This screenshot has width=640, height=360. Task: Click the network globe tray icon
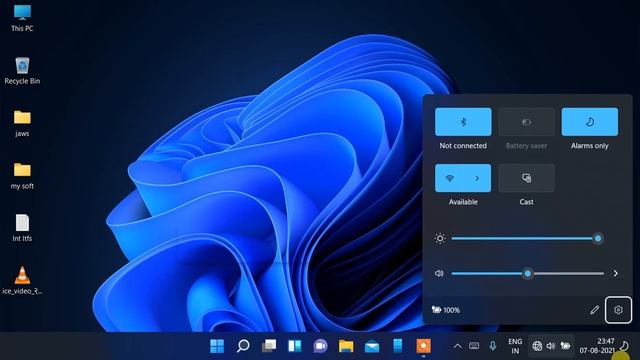coord(537,346)
